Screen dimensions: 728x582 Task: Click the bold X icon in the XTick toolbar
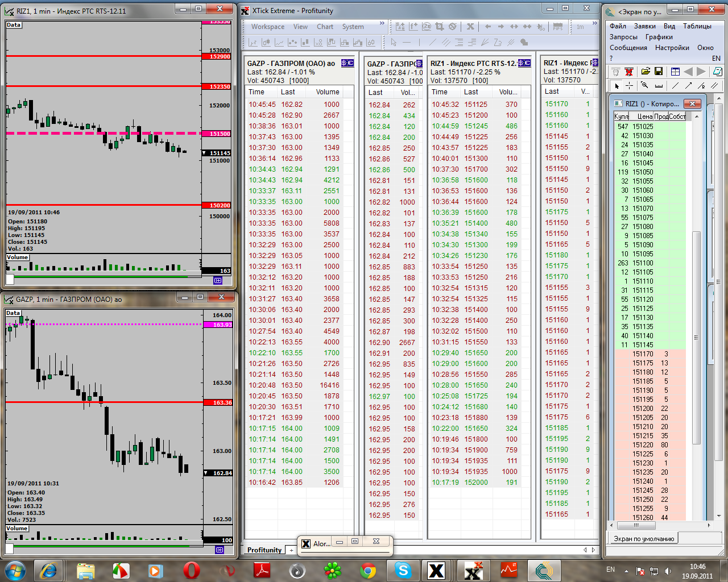(470, 27)
